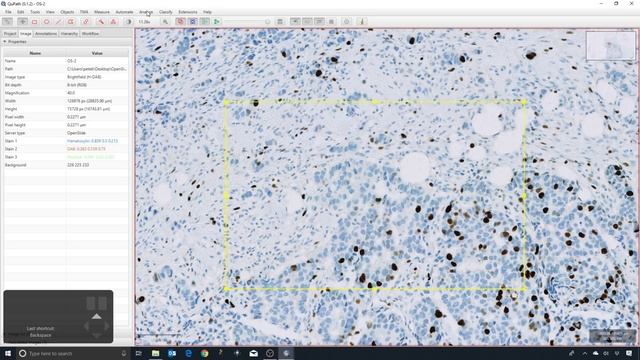The height and width of the screenshot is (360, 640).
Task: Select the Magnification row
Action: coord(66,93)
